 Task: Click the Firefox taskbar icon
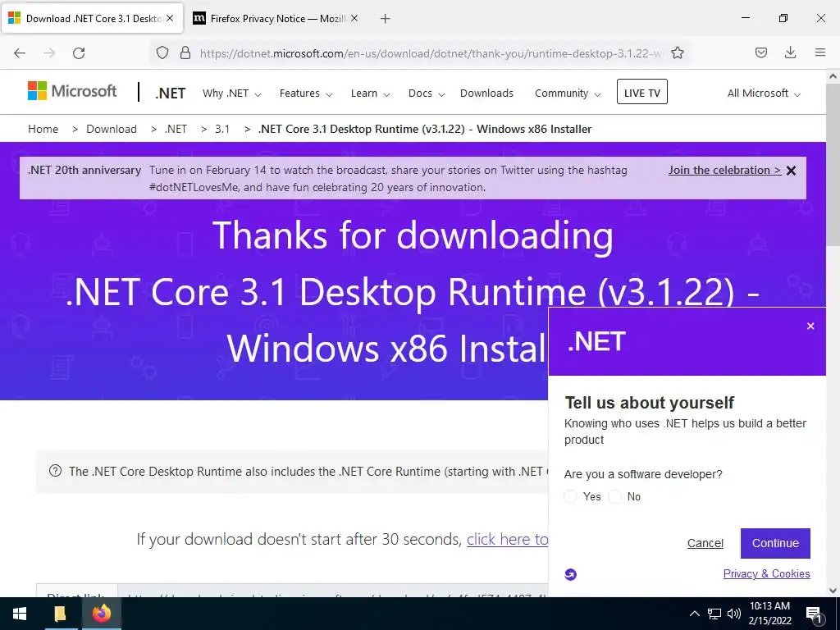pyautogui.click(x=101, y=614)
